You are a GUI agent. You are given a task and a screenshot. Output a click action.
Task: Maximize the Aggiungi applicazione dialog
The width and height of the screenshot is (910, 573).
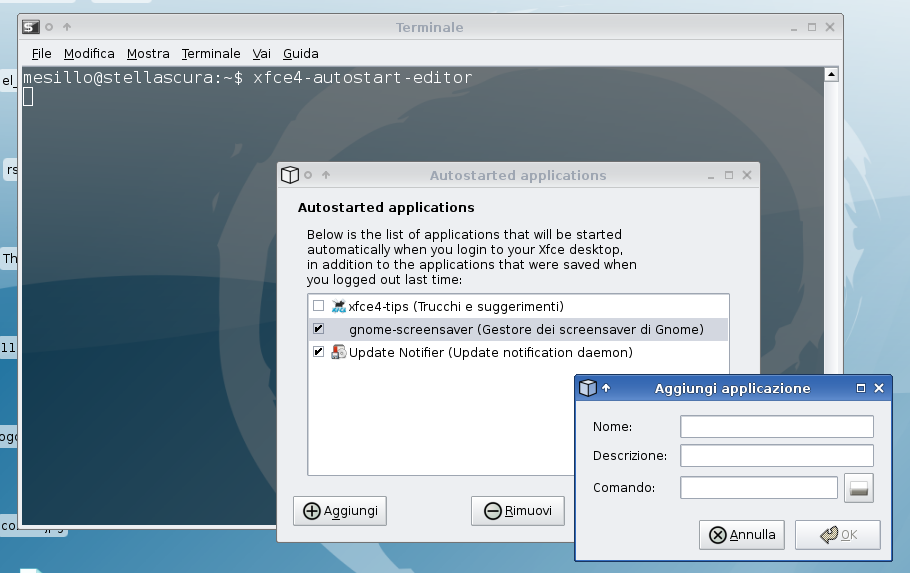[861, 388]
